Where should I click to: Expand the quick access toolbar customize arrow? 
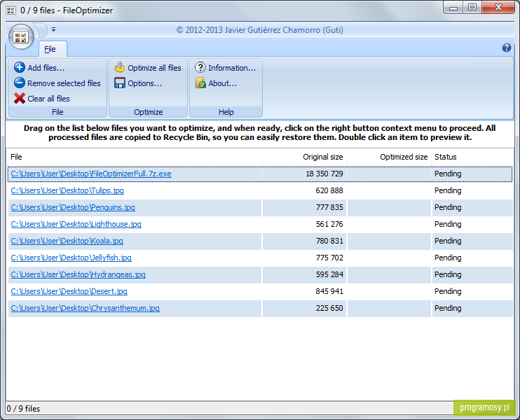pos(53,30)
